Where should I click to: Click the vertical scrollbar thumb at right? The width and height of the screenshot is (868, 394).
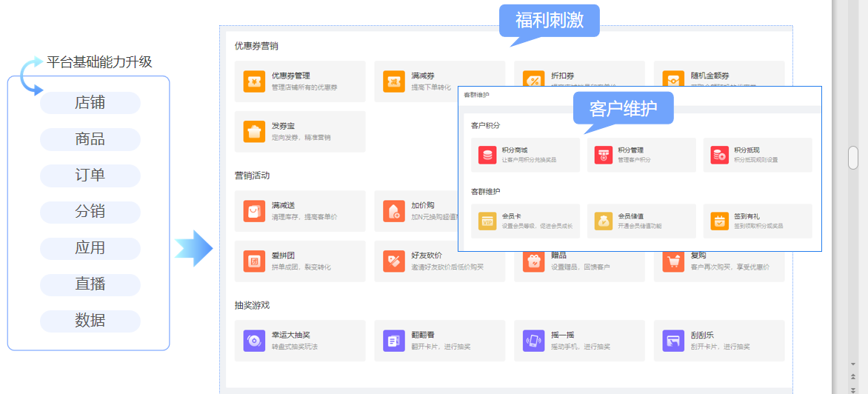[853, 158]
